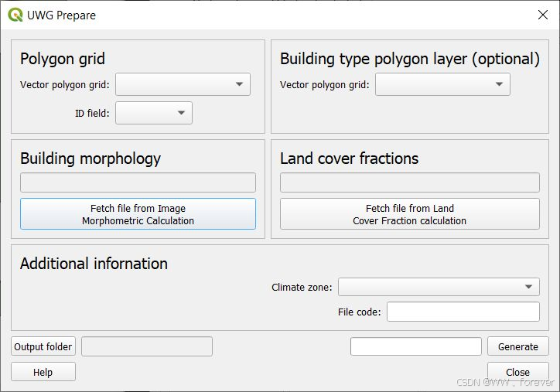Image resolution: width=560 pixels, height=392 pixels.
Task: Click the 'Building morphology' heading
Action: tap(90, 159)
